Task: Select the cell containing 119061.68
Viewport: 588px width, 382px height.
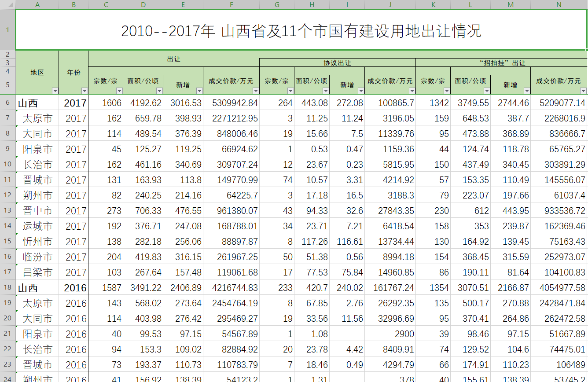Action: (x=231, y=272)
